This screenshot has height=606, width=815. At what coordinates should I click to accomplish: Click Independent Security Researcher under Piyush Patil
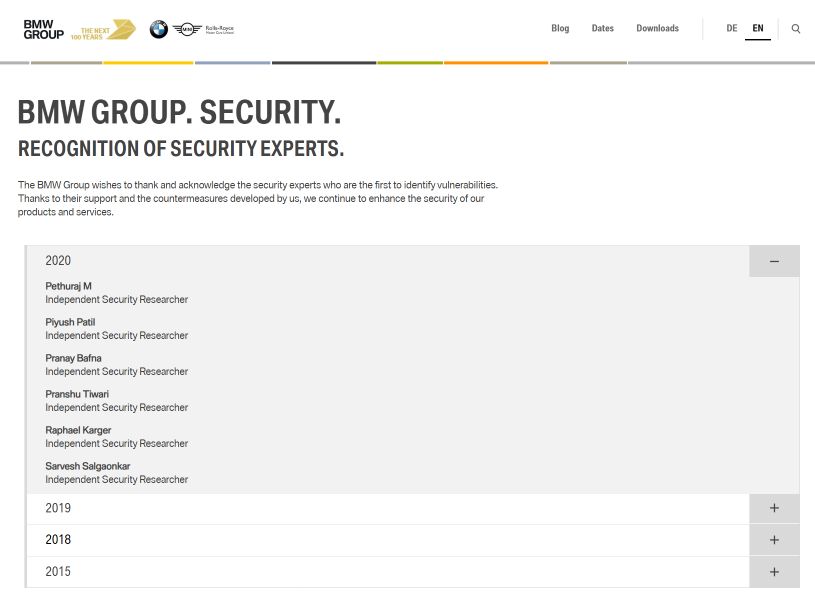point(116,335)
